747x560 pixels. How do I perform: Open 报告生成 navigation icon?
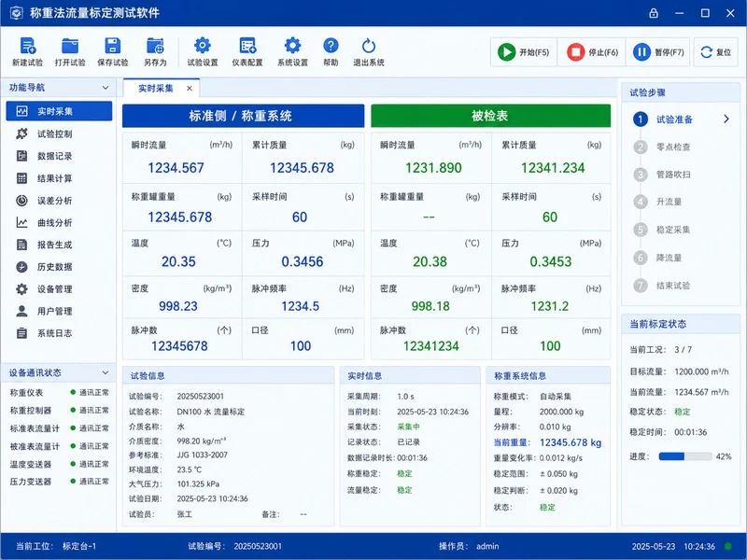[21, 245]
